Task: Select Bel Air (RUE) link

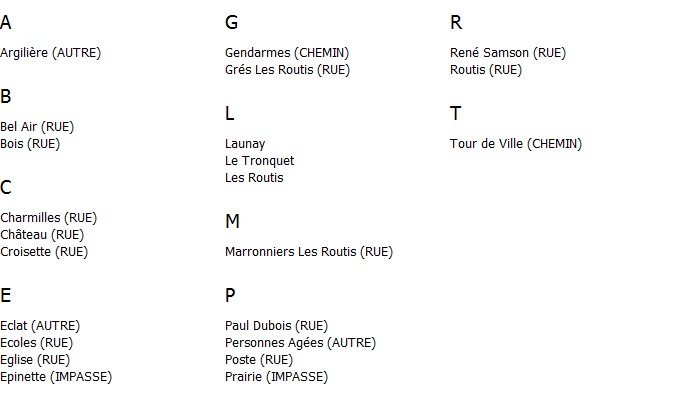Action: pos(37,127)
